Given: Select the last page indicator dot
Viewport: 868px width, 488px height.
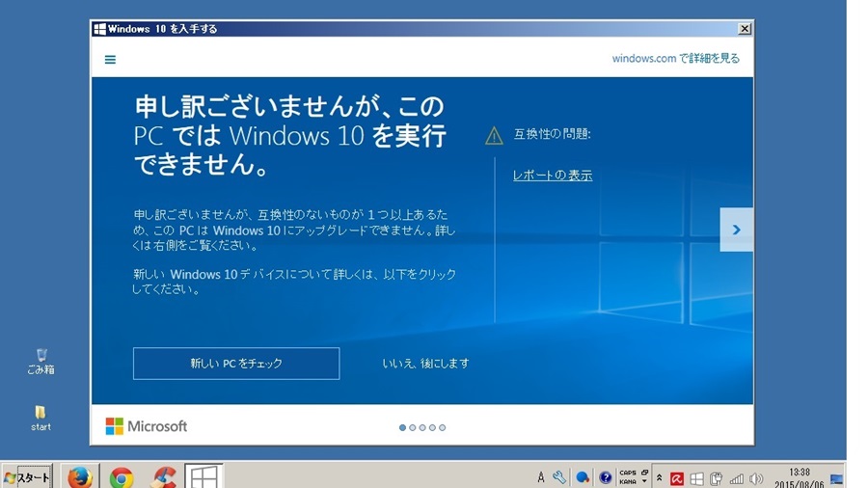Looking at the screenshot, I should pos(443,427).
